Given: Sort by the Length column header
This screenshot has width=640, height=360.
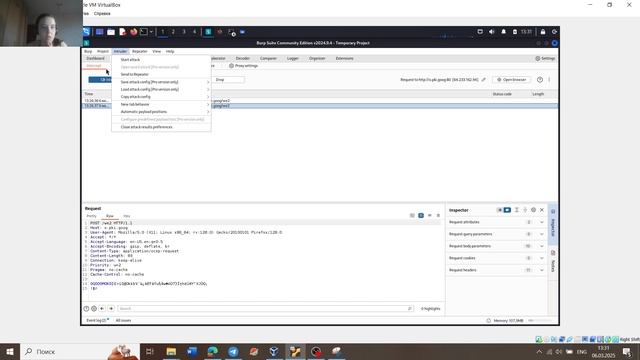Looking at the screenshot, I should (538, 94).
